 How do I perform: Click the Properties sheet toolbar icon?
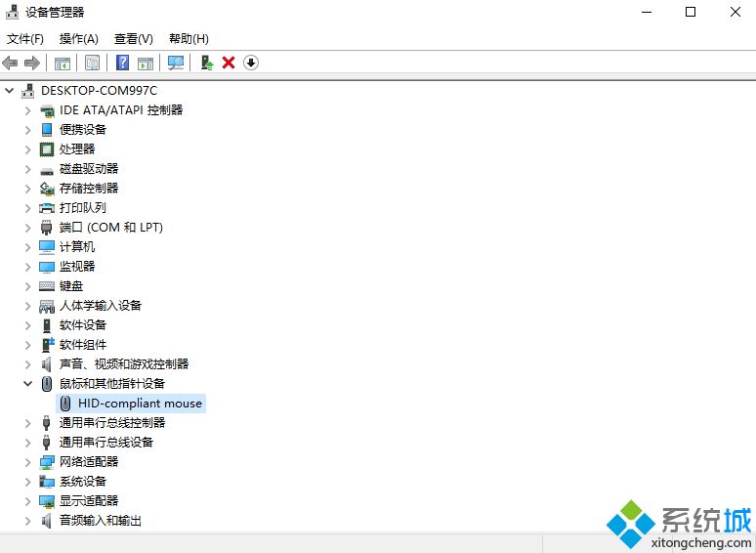tap(92, 63)
